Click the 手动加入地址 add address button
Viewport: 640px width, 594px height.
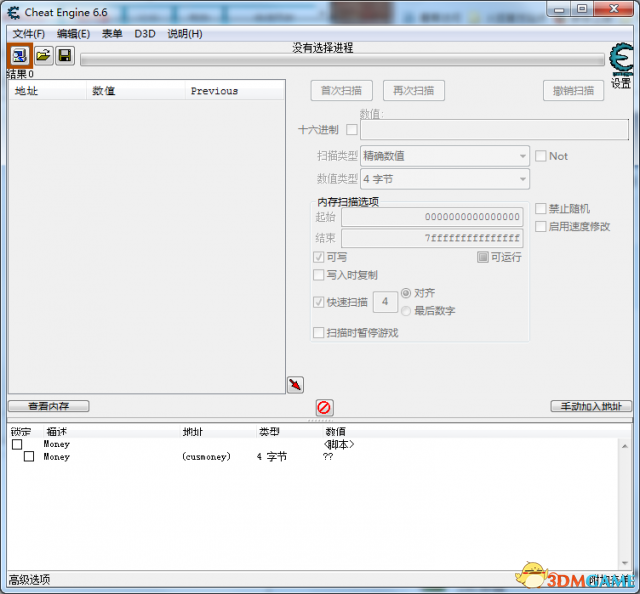point(591,406)
